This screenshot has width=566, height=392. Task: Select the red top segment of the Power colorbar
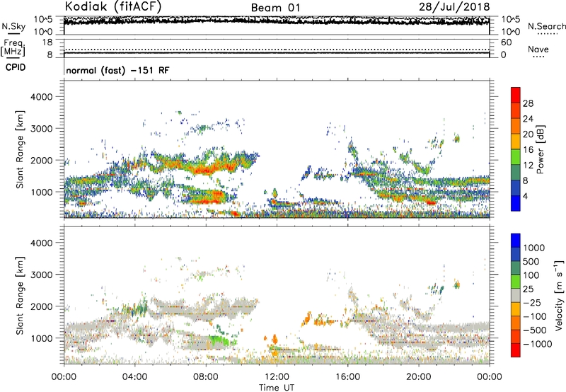coord(516,95)
